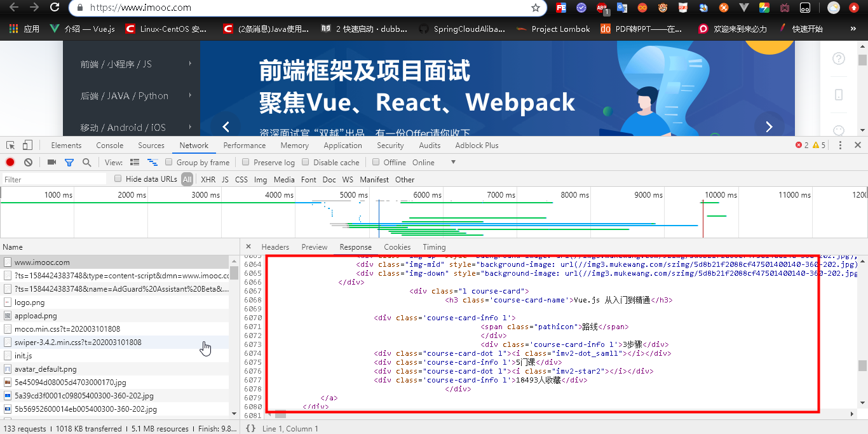This screenshot has height=434, width=868.
Task: Pretty print response with braces icon
Action: 250,428
